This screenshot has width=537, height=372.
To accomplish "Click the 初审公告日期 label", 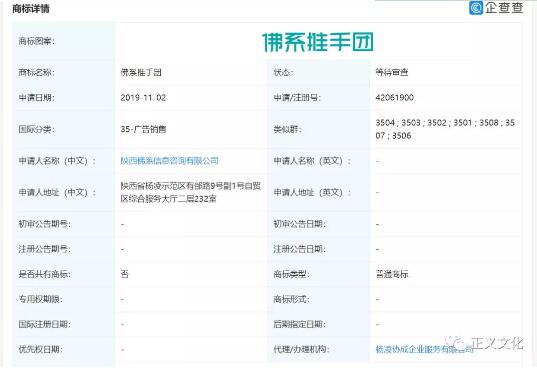I will point(299,224).
